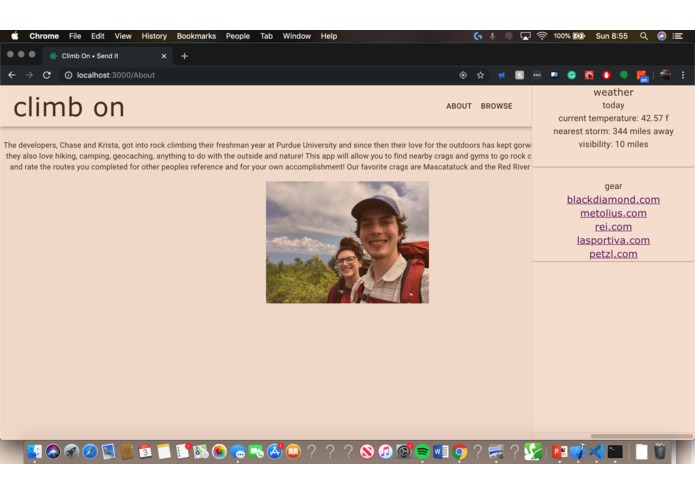Image resolution: width=695 pixels, height=494 pixels.
Task: Open a new tab with the plus button
Action: tap(185, 56)
